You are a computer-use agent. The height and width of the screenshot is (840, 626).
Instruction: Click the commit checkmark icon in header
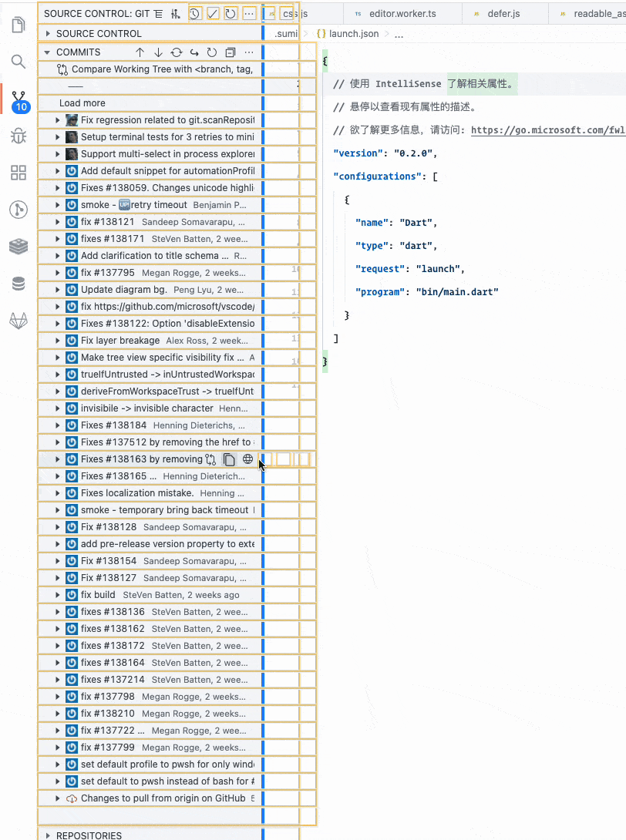tap(213, 14)
